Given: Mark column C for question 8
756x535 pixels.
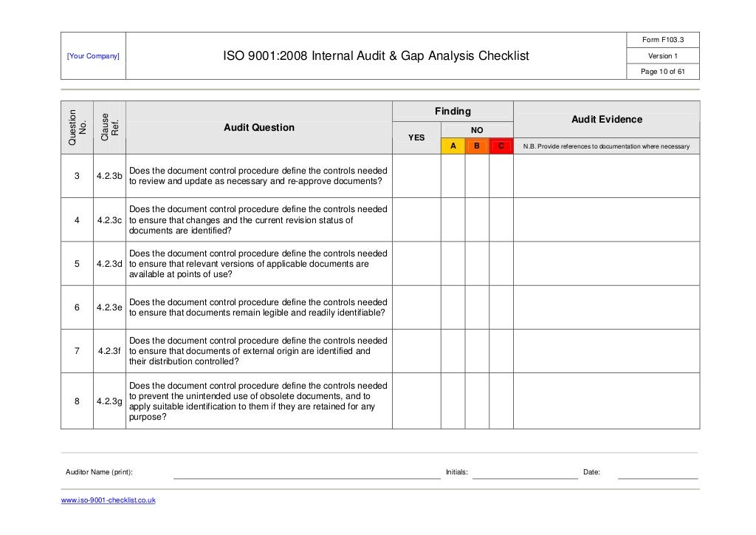Looking at the screenshot, I should pos(501,401).
